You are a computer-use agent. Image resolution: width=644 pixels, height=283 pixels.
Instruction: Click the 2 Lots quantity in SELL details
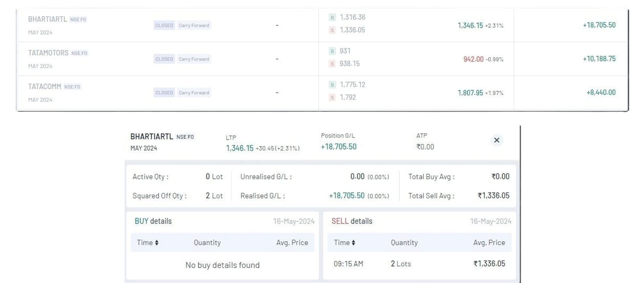click(400, 264)
